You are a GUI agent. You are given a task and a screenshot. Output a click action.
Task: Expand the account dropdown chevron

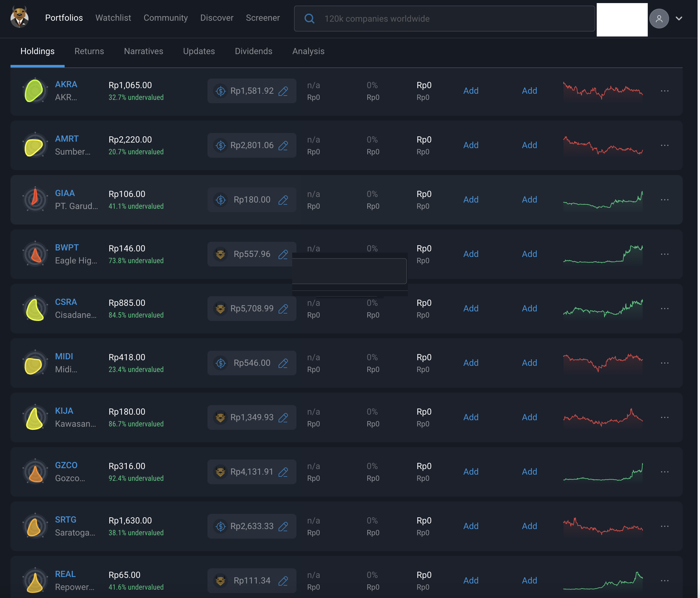679,19
